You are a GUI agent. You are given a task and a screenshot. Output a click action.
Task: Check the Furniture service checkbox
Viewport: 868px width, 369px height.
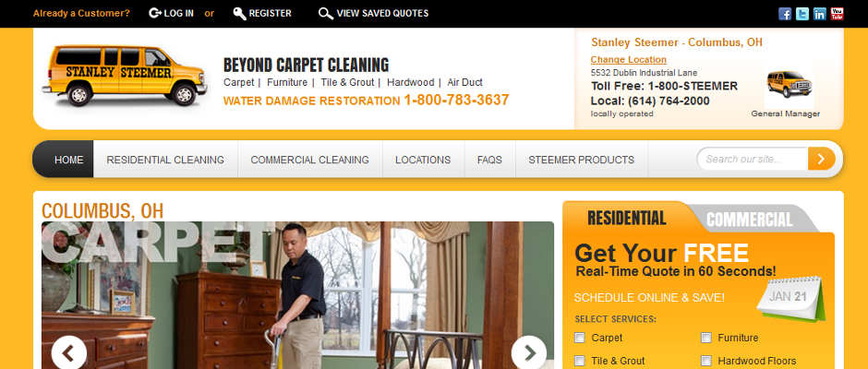[705, 338]
